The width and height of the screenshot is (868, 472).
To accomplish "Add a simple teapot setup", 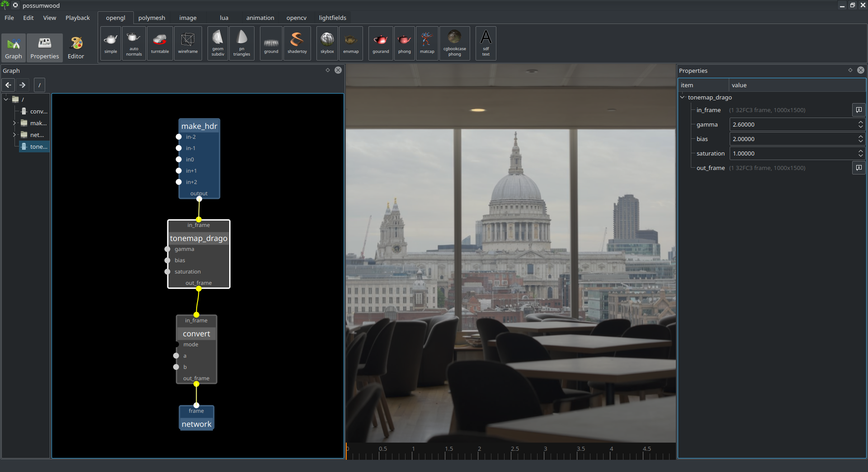I will [111, 43].
